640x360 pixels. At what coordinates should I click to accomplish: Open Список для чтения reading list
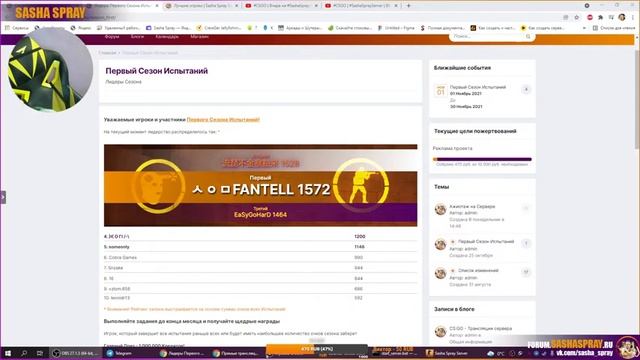tap(615, 28)
